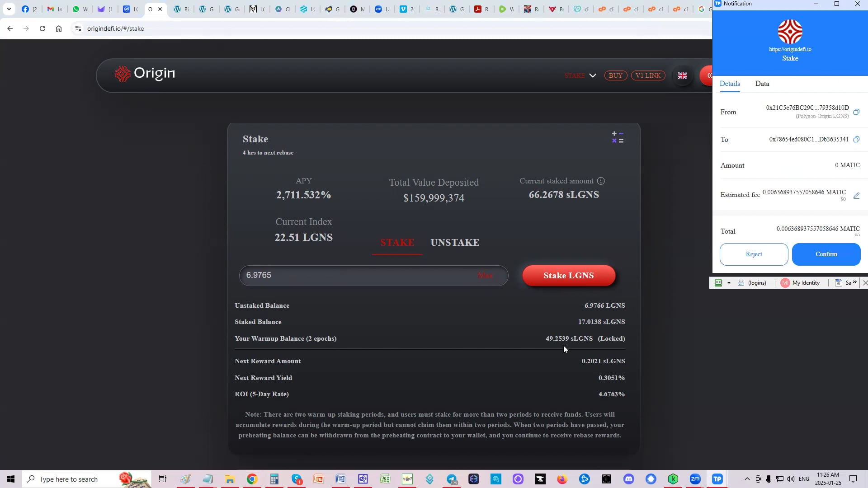Open the browser tab search chevron
868x488 pixels.
(x=9, y=9)
